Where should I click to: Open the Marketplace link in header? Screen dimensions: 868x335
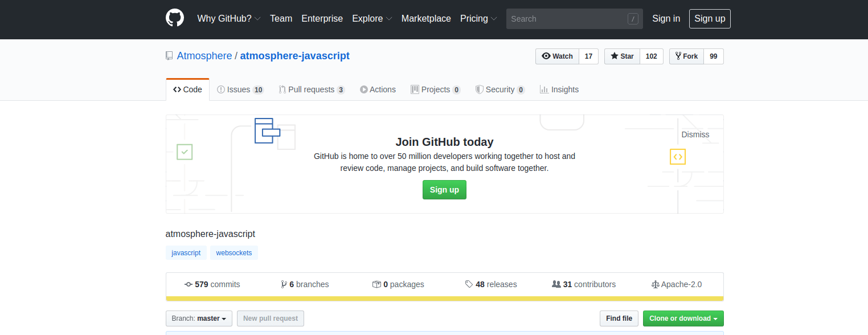coord(426,18)
